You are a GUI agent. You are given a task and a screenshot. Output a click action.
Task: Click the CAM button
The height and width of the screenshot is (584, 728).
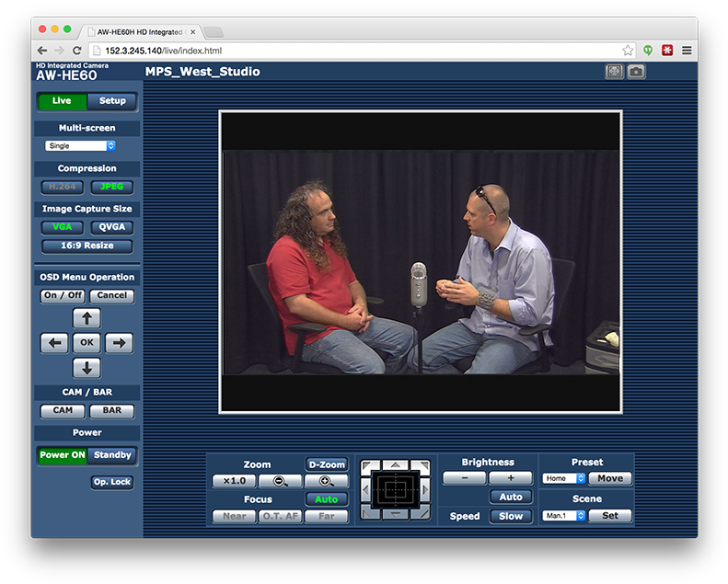pos(63,411)
